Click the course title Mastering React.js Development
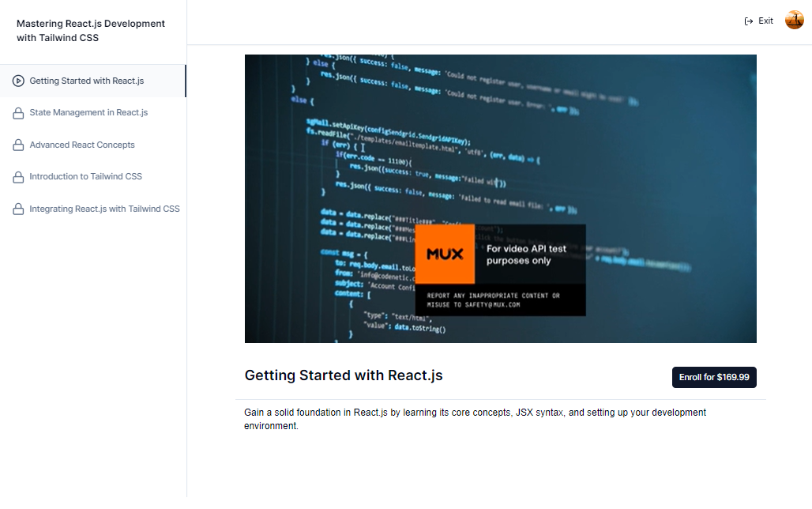The width and height of the screenshot is (812, 509). point(91,31)
